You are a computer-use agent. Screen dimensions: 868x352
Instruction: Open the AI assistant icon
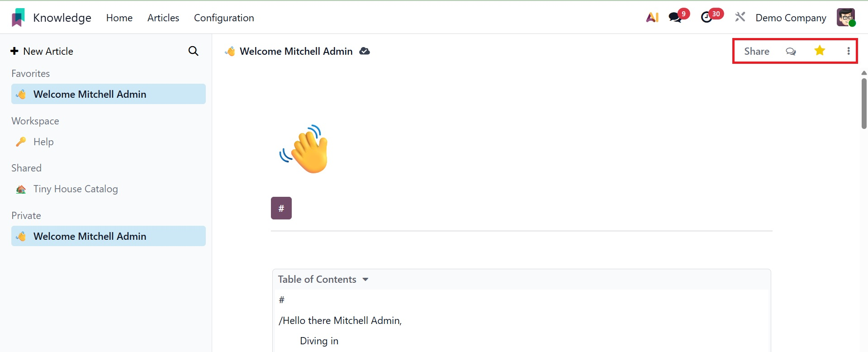(x=652, y=18)
